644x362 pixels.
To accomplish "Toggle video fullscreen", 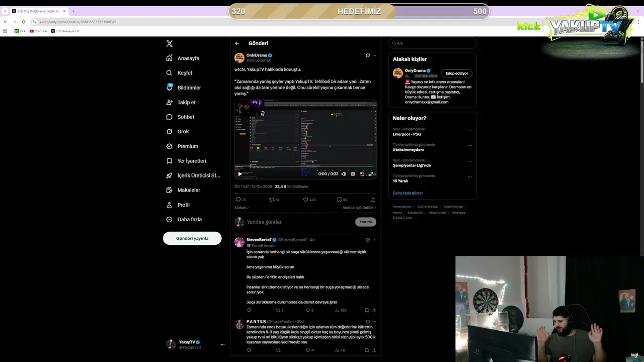I will pos(371,174).
